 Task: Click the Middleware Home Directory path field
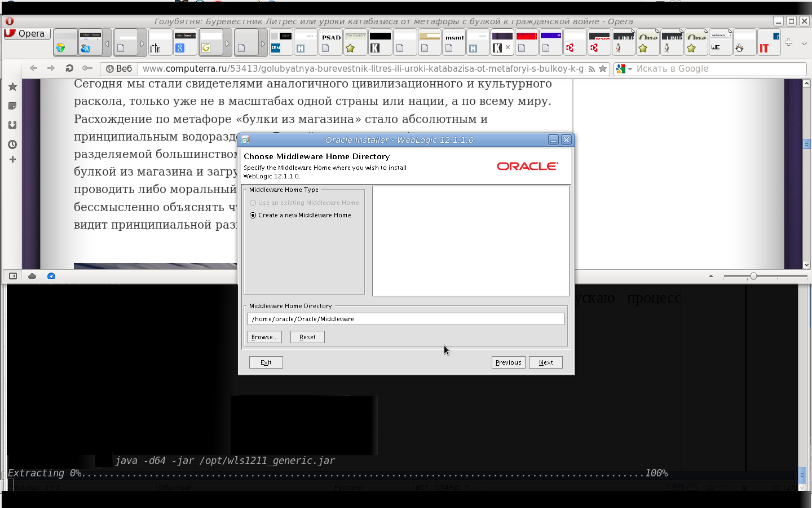click(x=406, y=319)
